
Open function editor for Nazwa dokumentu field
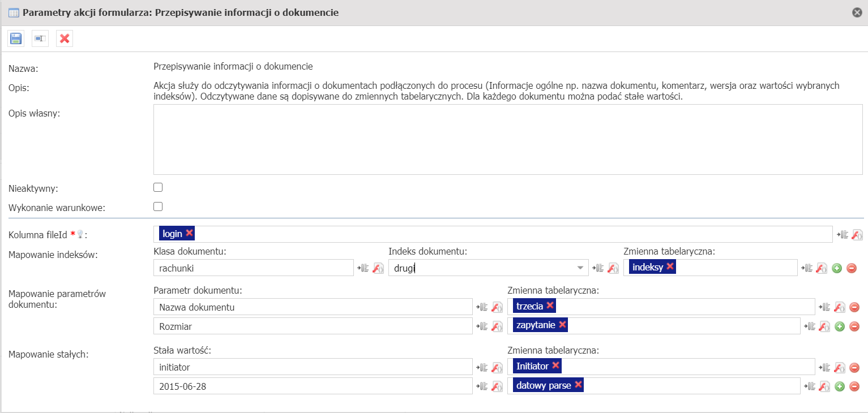[x=497, y=307]
